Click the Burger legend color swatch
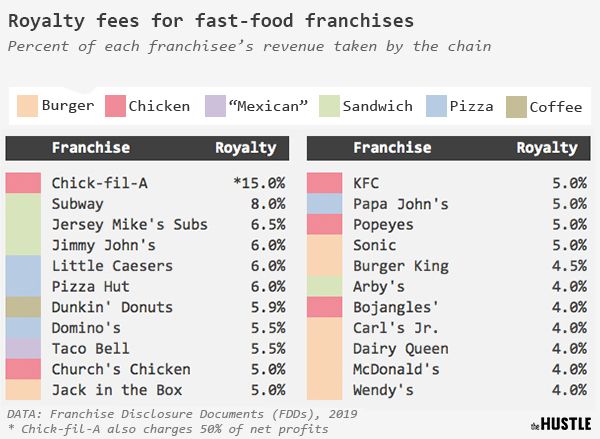The height and width of the screenshot is (439, 600). click(x=28, y=106)
